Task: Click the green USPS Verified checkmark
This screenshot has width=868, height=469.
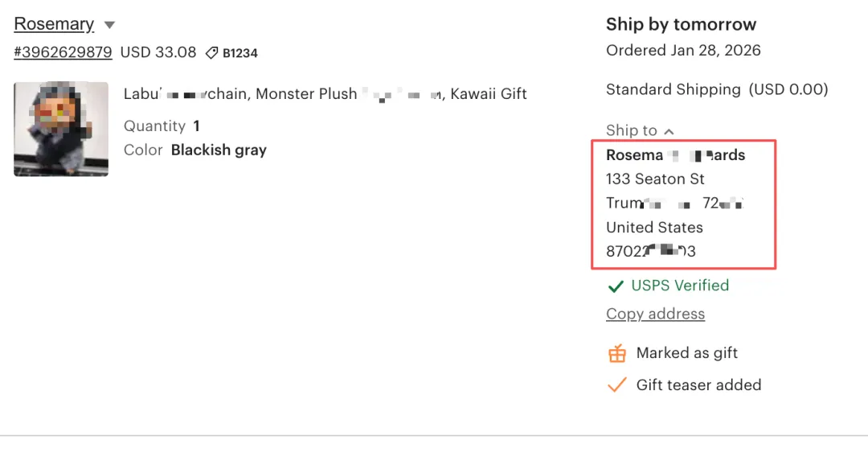Action: (x=616, y=286)
